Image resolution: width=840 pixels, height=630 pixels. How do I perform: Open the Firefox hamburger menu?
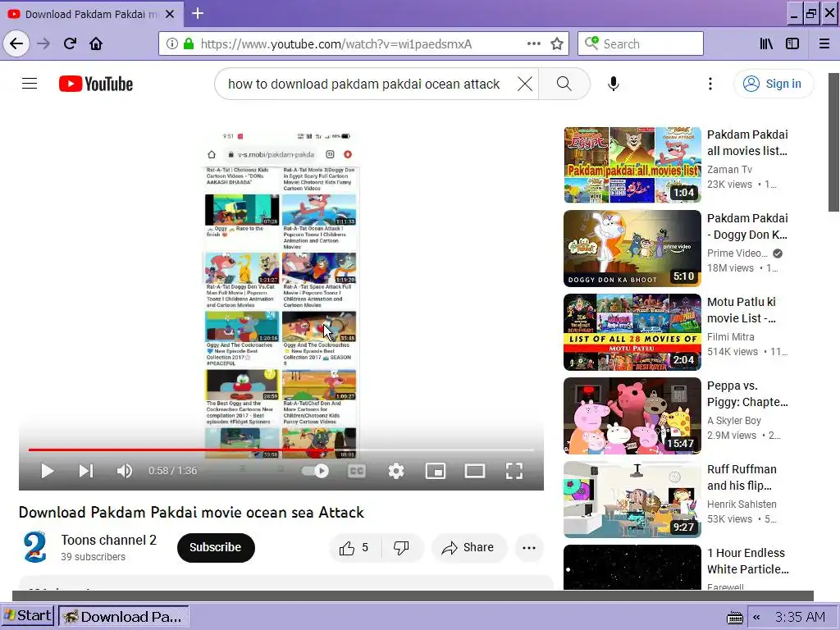824,43
